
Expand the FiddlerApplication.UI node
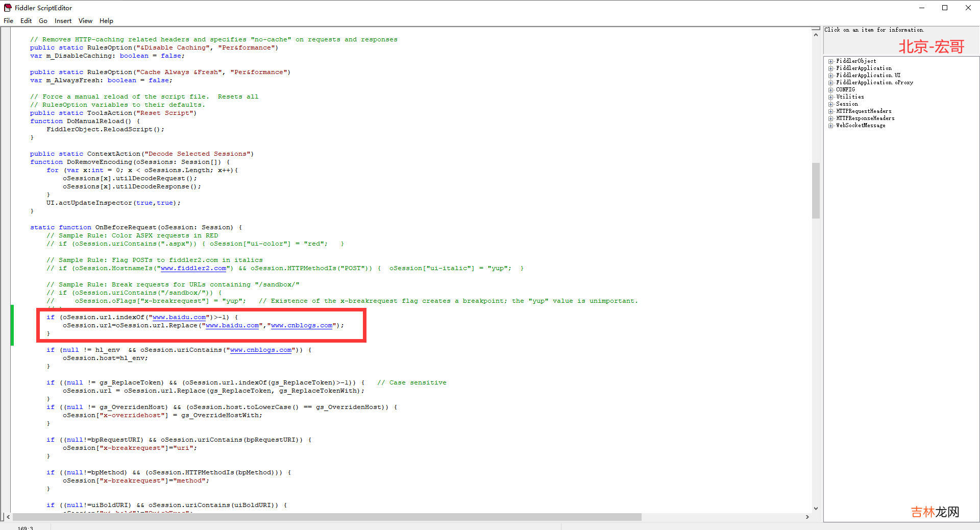831,76
